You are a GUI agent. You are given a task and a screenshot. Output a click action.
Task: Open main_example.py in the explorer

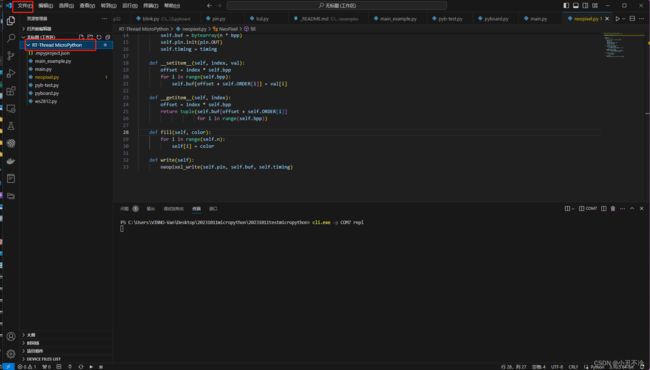tap(66, 61)
